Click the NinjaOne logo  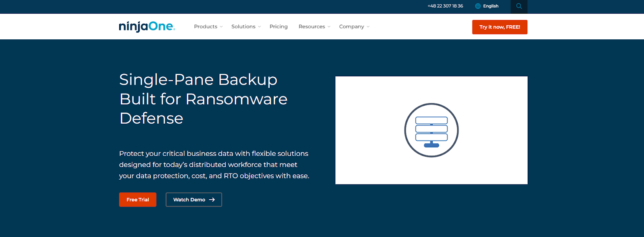[x=147, y=27]
